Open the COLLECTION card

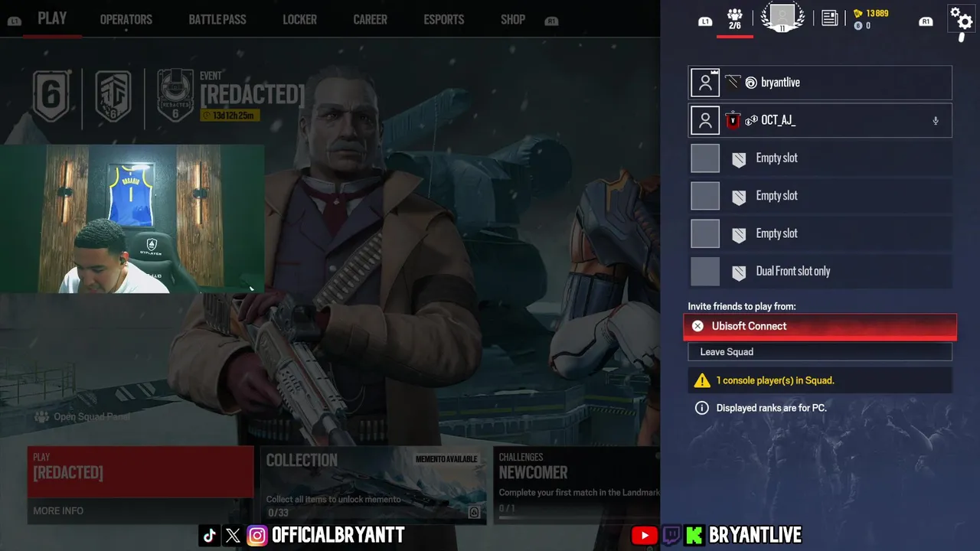coord(374,484)
